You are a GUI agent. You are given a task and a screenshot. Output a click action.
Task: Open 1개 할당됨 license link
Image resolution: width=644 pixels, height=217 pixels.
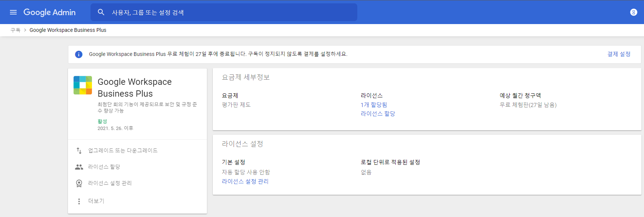click(x=374, y=105)
